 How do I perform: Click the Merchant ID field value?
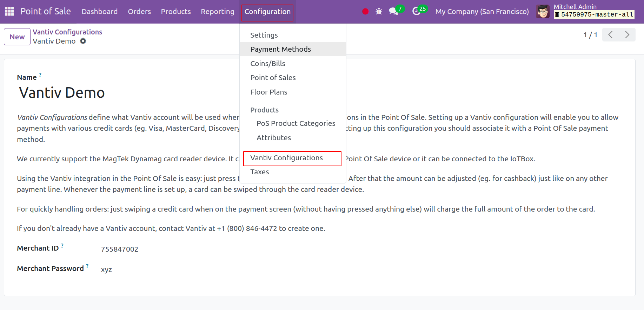click(120, 249)
